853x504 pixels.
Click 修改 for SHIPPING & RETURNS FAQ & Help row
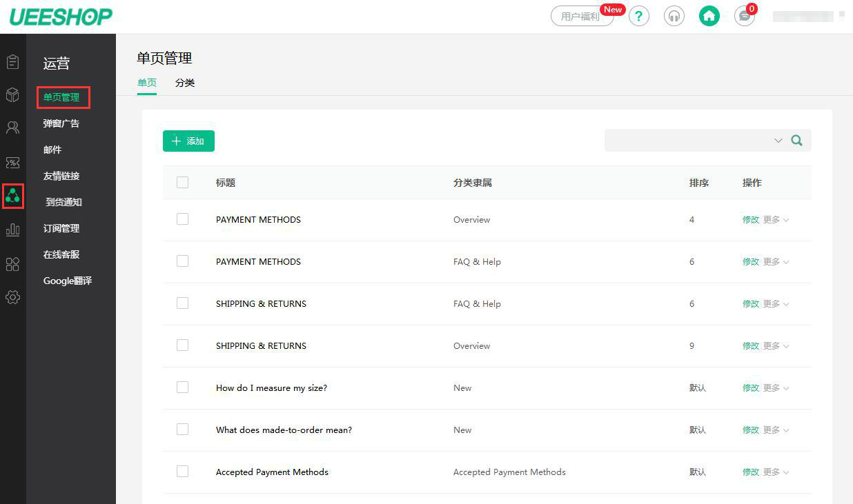(x=751, y=304)
